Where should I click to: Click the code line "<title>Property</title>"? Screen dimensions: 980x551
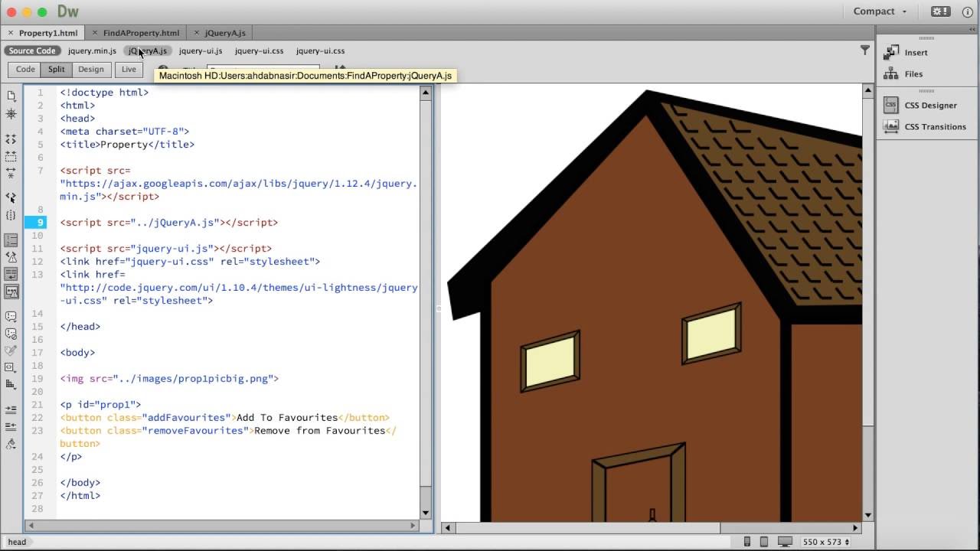point(127,145)
